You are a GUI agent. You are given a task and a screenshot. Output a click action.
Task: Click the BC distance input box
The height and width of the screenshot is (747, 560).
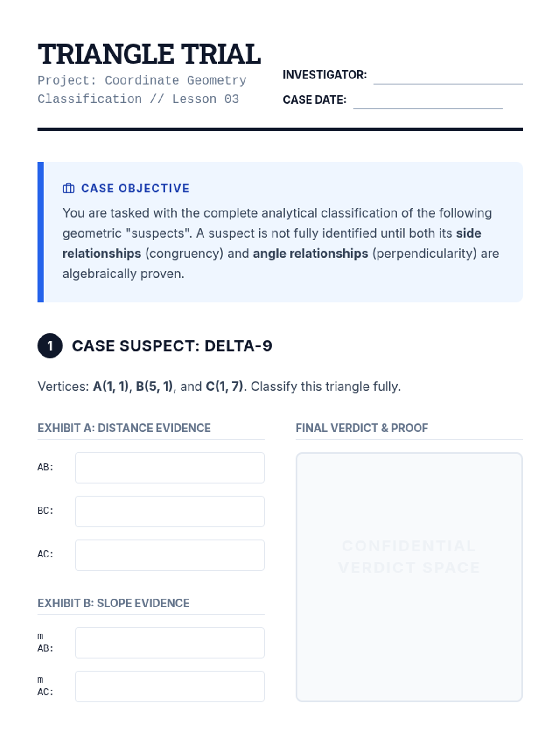click(x=169, y=511)
